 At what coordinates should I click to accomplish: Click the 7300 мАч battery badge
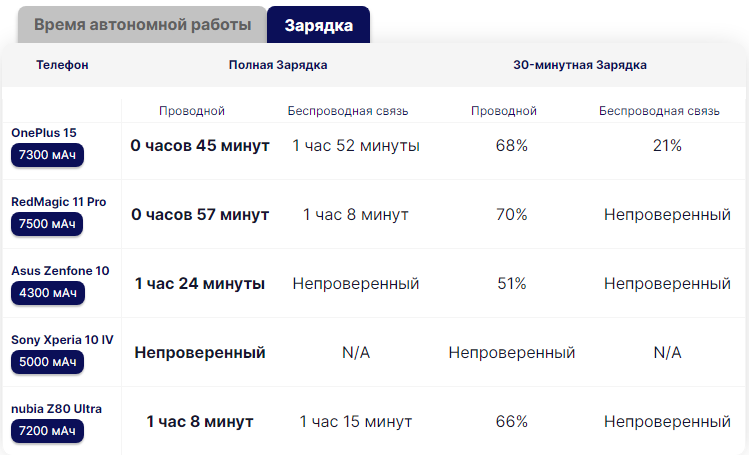[47, 155]
